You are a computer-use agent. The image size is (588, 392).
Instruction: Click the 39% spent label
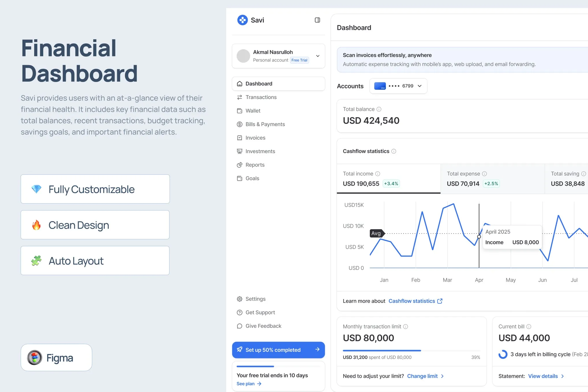click(475, 357)
